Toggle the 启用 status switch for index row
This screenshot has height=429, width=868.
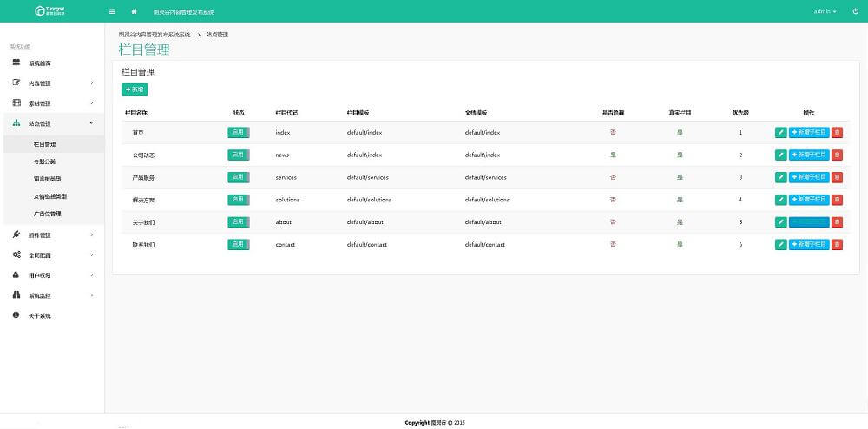click(x=238, y=132)
